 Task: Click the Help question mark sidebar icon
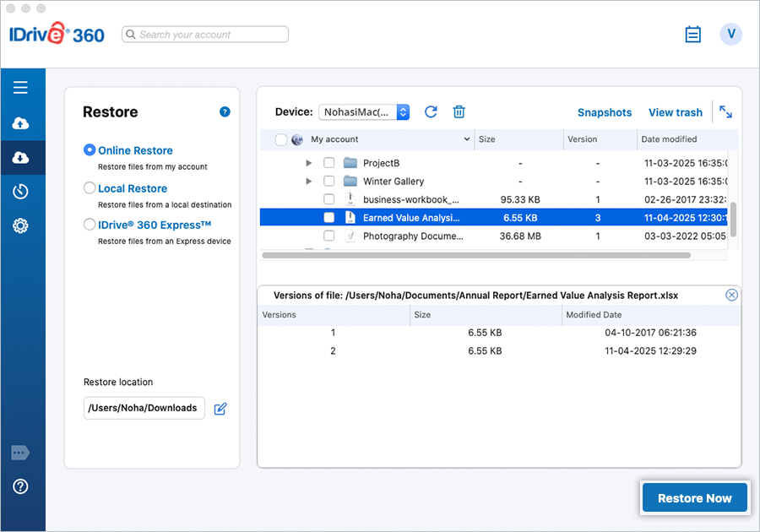(x=20, y=486)
